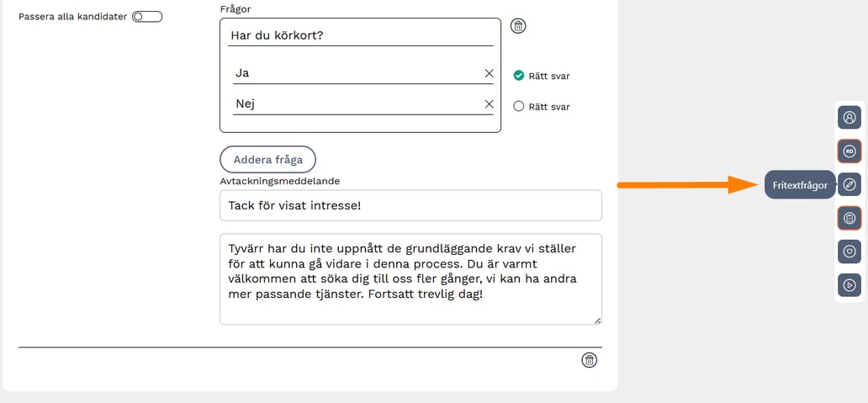Mark 'Nej' as Rätt svar
868x403 pixels.
[x=519, y=106]
